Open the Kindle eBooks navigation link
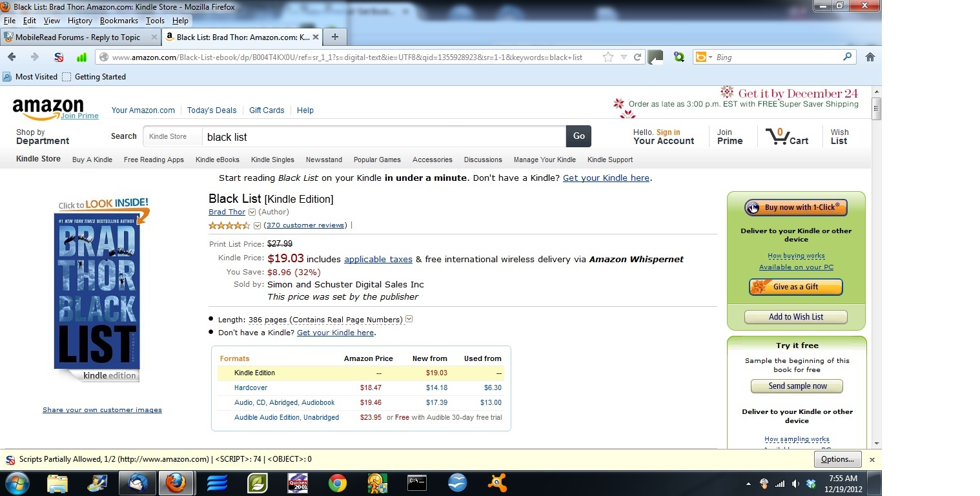980x496 pixels. [x=218, y=160]
